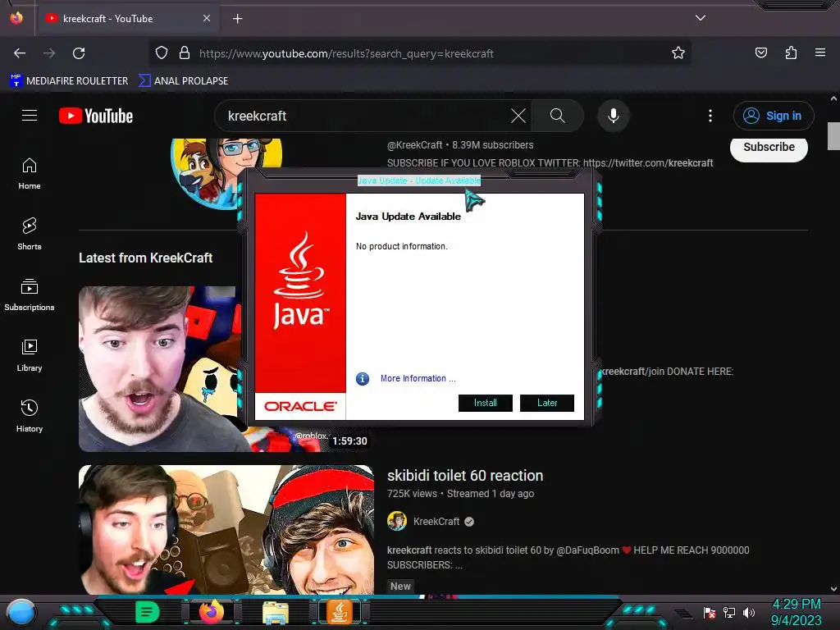Click the Latest from KreekCraft heading
This screenshot has width=840, height=630.
(146, 258)
